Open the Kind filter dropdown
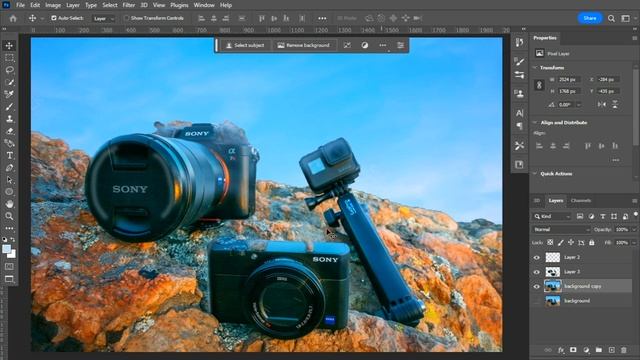This screenshot has width=640, height=360. coord(552,216)
